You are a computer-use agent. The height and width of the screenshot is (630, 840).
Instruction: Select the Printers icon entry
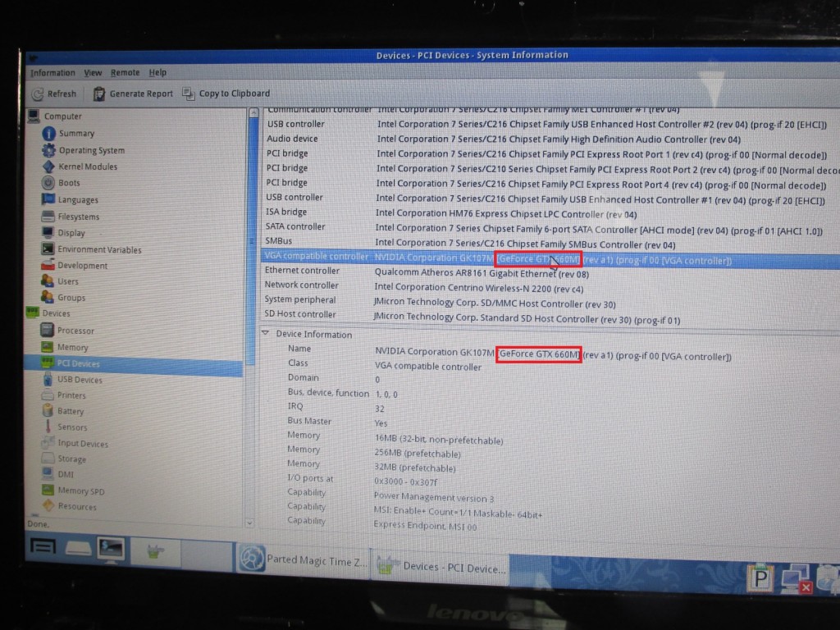click(48, 395)
